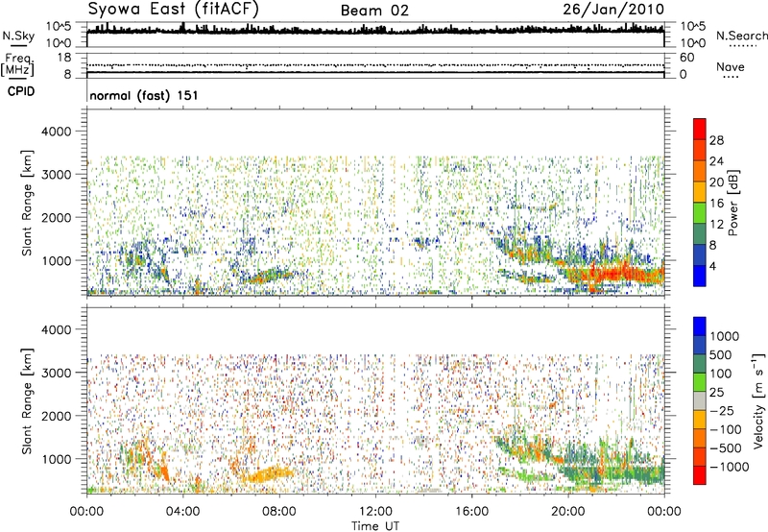This screenshot has height=532, width=768.
Task: Click the '12:00' time tick label
Action: (x=375, y=512)
